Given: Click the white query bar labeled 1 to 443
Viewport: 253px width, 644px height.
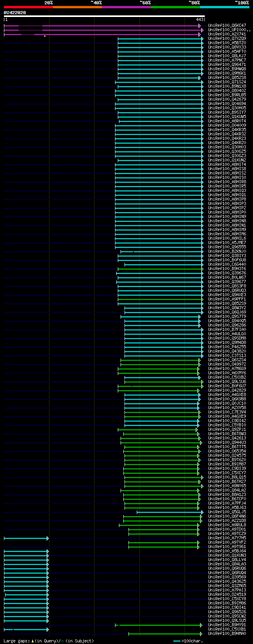Looking at the screenshot, I should (x=104, y=16).
